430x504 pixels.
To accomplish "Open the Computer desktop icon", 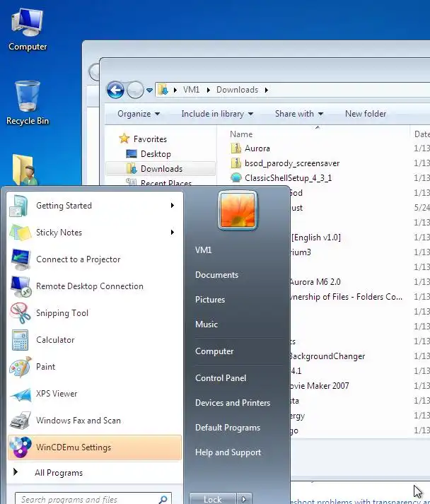I will pos(28,30).
